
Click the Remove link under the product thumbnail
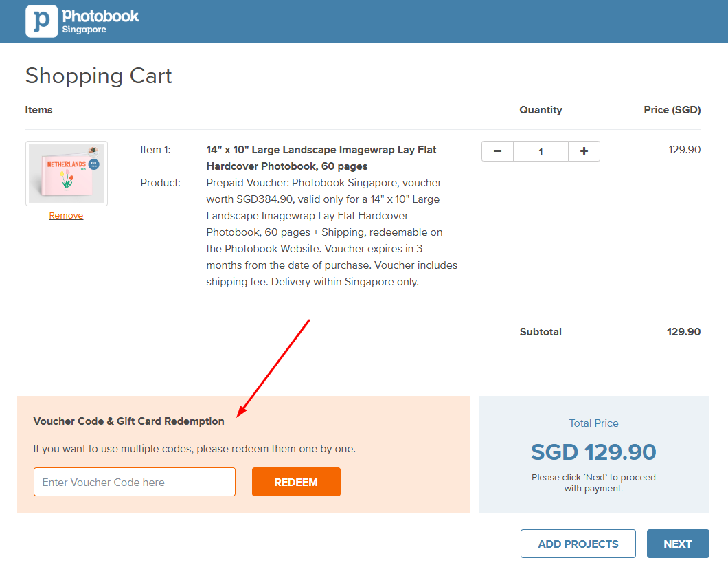click(x=66, y=215)
